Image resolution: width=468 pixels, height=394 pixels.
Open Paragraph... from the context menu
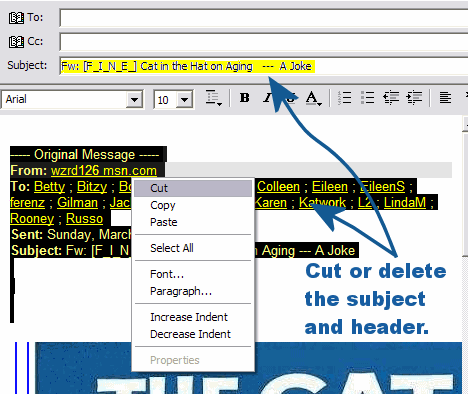pos(193,291)
